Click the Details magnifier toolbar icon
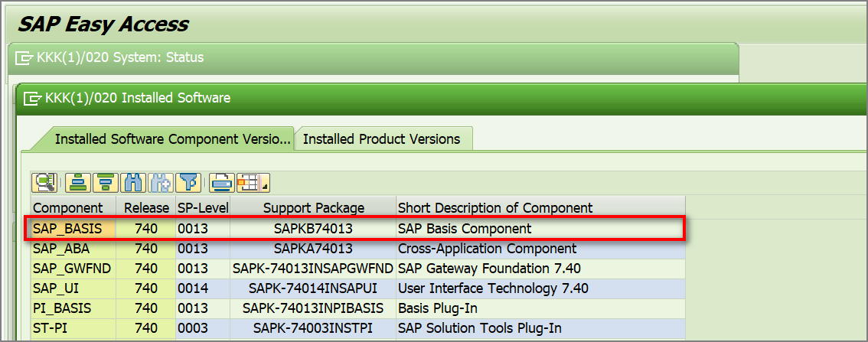The width and height of the screenshot is (868, 342). point(44,183)
